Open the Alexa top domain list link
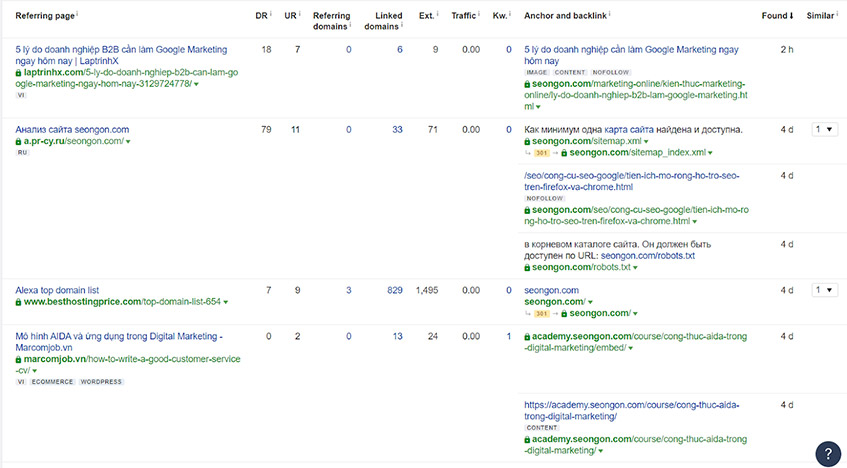Screen dimensions: 847x468 click(57, 290)
